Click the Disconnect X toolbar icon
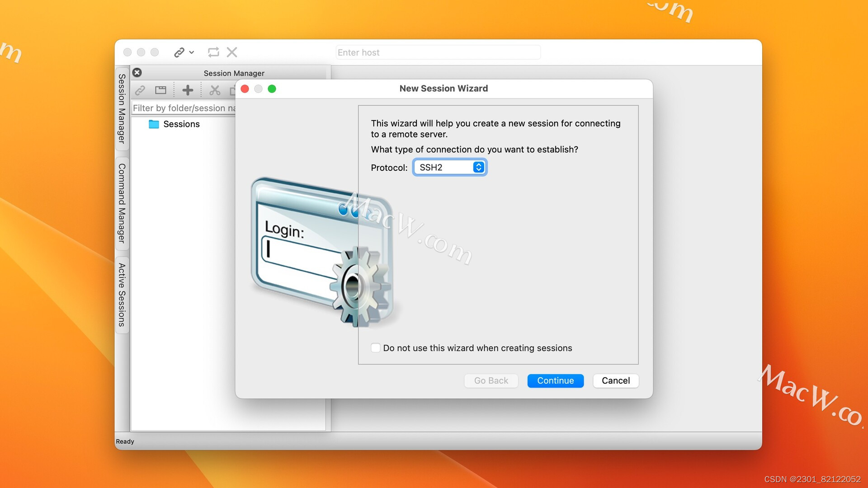 click(x=231, y=52)
